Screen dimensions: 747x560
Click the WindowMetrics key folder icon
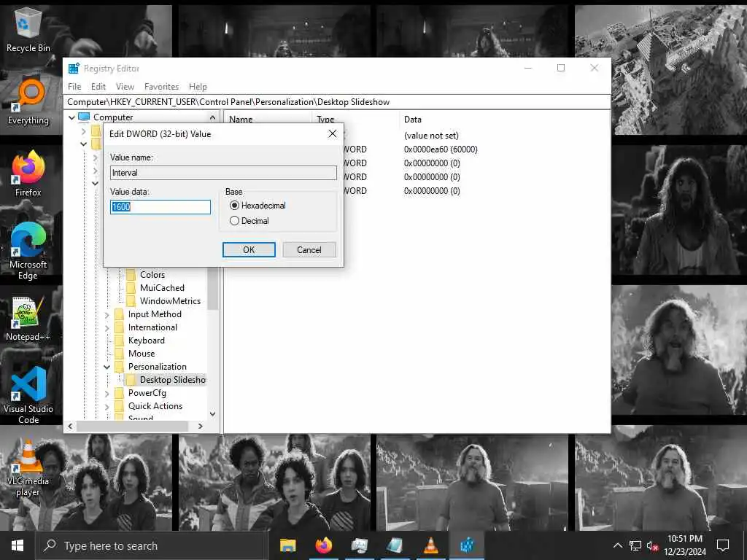(131, 301)
